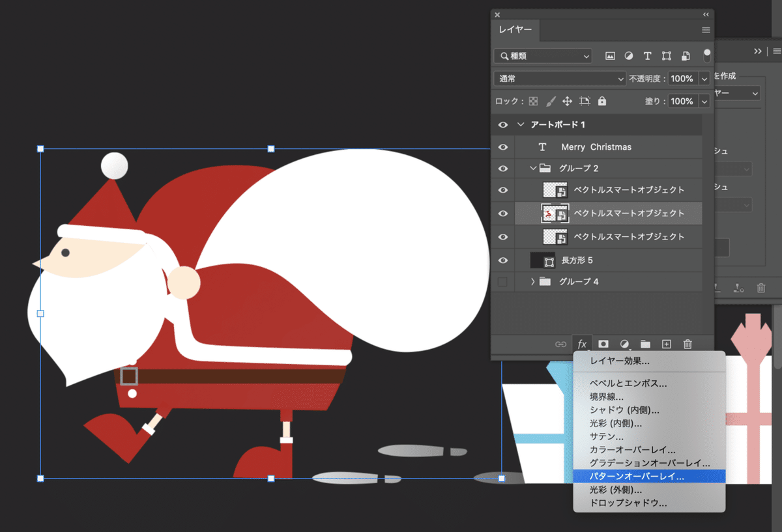Expand background panel with >> icon
Viewport: 782px width, 532px height.
[758, 51]
